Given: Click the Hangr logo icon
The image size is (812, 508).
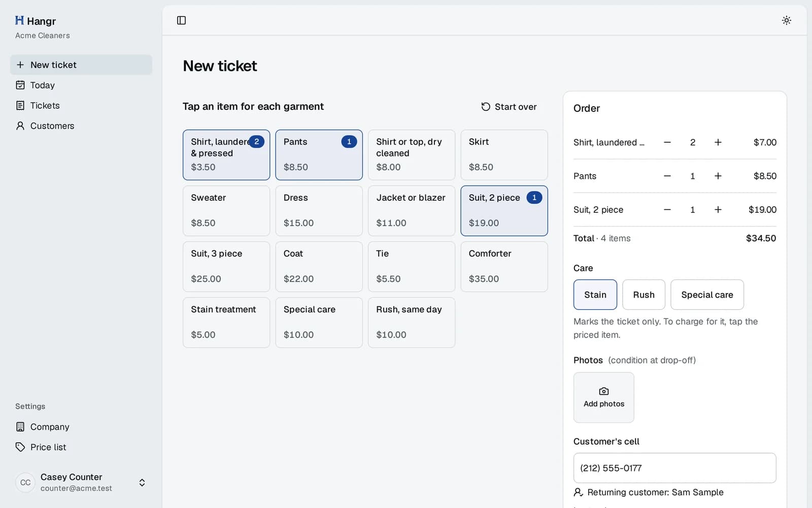Looking at the screenshot, I should [20, 20].
